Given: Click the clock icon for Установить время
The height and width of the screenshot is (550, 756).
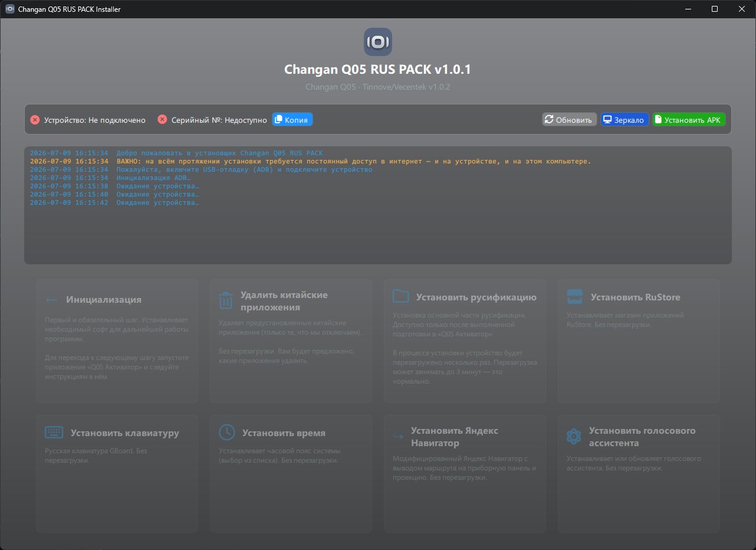Looking at the screenshot, I should pyautogui.click(x=226, y=433).
